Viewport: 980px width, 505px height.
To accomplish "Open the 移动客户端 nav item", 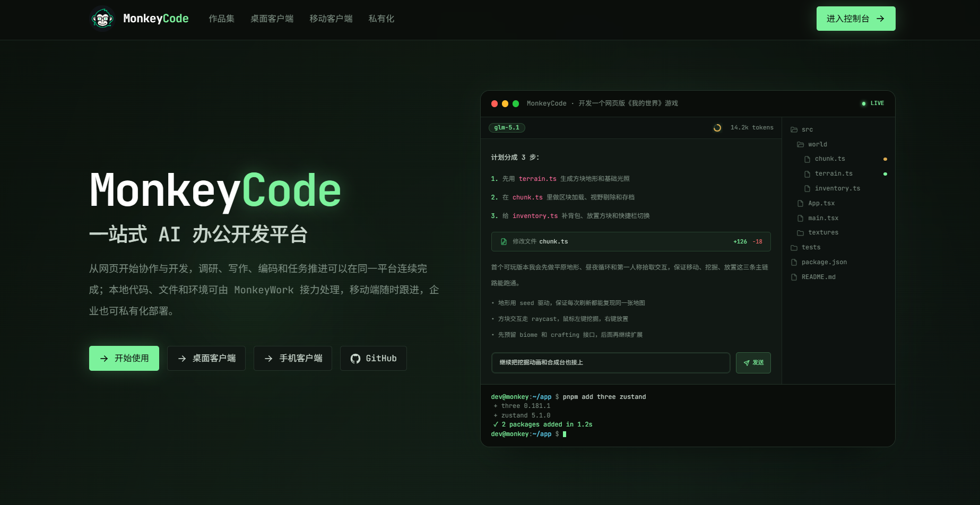I will pyautogui.click(x=331, y=19).
